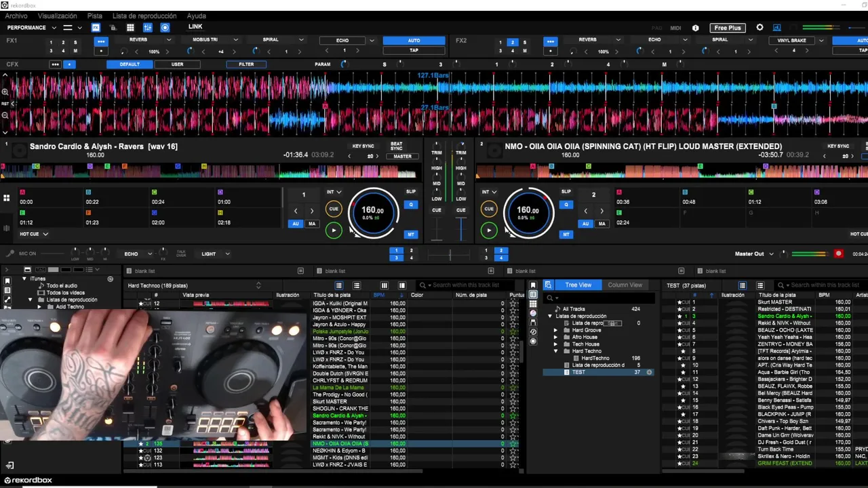Toggle BEAT SYNC on deck 1
This screenshot has height=488, width=868.
click(x=397, y=146)
